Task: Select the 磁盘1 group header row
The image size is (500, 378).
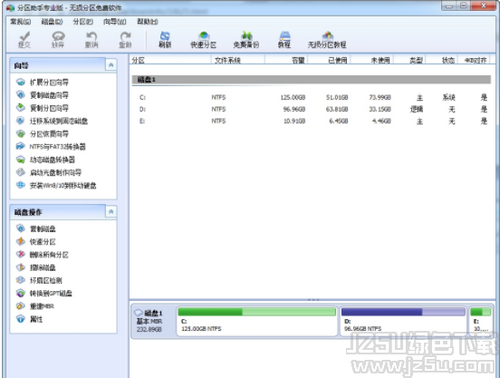Action: pyautogui.click(x=311, y=79)
